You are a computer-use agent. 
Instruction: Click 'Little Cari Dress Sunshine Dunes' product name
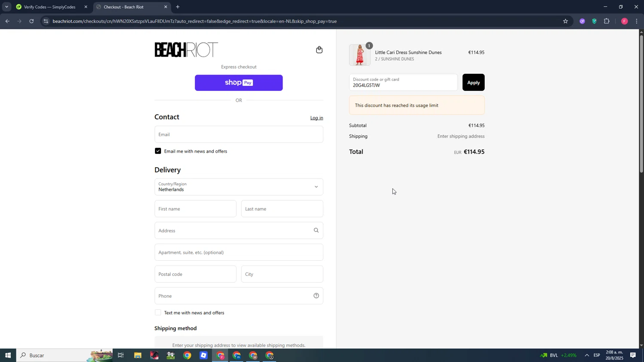click(x=408, y=52)
